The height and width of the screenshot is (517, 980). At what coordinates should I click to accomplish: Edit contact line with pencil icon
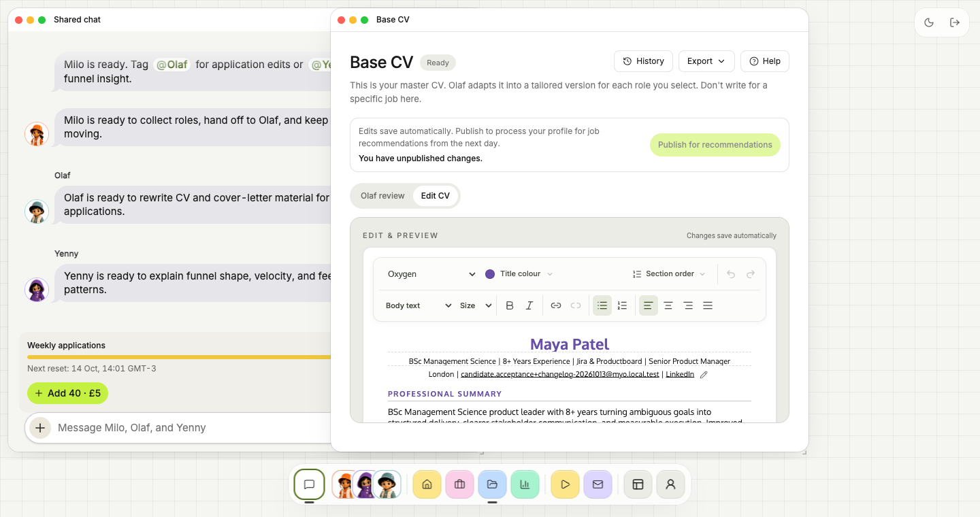click(x=704, y=374)
